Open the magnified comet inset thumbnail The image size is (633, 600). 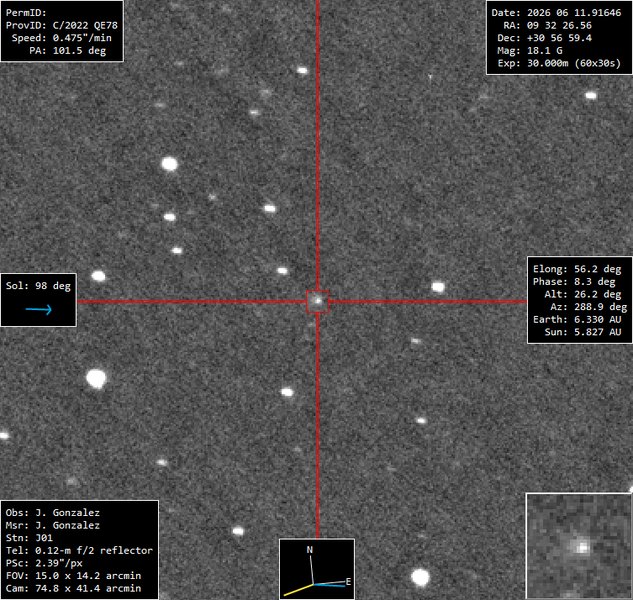click(x=579, y=545)
